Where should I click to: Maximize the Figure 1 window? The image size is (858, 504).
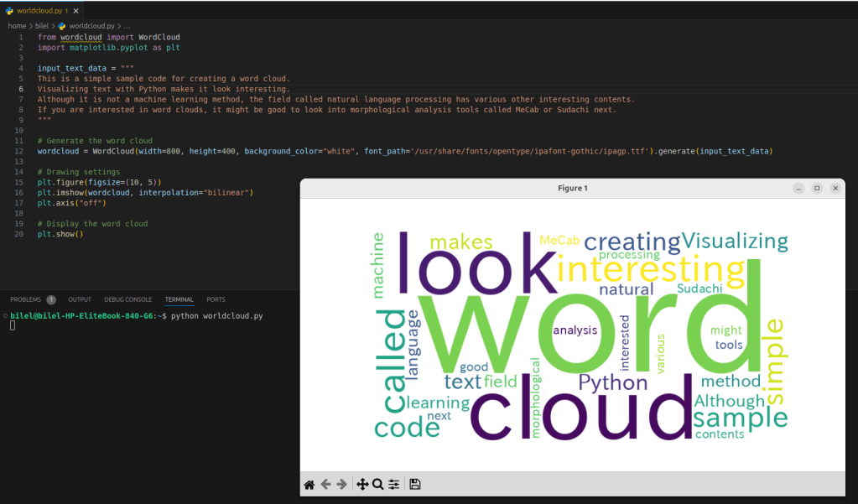tap(817, 189)
